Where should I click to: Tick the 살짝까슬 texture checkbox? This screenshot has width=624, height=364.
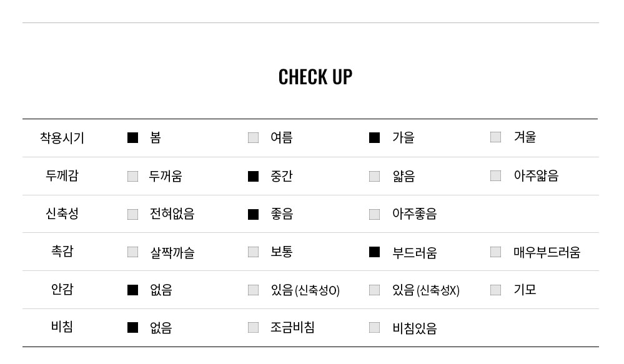pos(132,252)
